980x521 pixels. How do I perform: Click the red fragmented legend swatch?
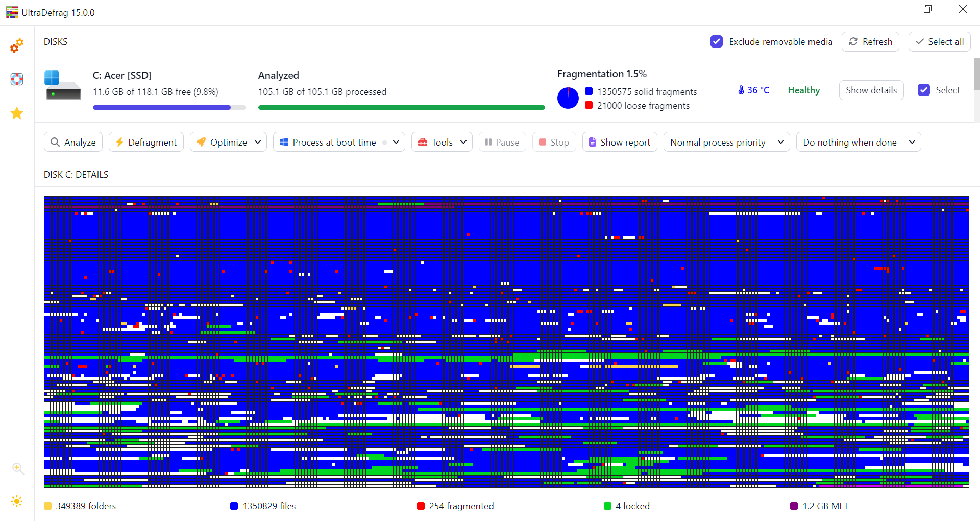[x=421, y=506]
